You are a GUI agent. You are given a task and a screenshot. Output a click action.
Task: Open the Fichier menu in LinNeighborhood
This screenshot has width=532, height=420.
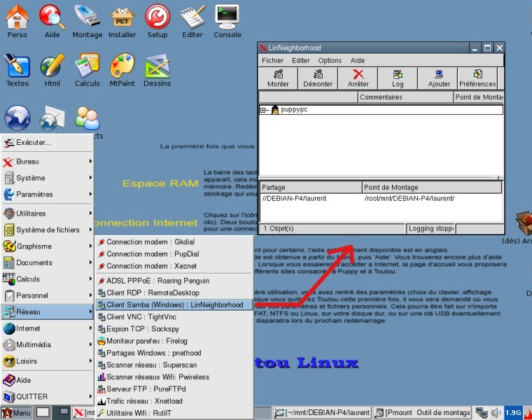[272, 61]
